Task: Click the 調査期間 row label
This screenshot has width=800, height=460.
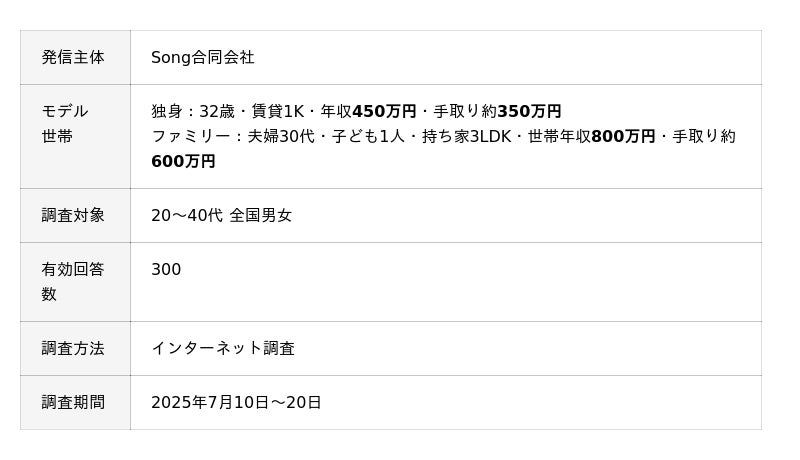Action: 73,402
